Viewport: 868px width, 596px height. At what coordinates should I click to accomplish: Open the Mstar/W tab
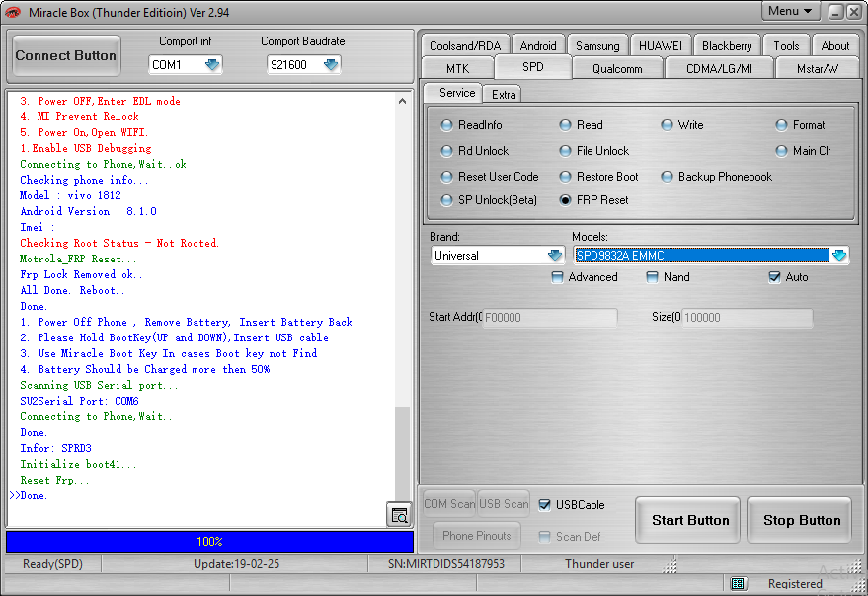coord(817,69)
